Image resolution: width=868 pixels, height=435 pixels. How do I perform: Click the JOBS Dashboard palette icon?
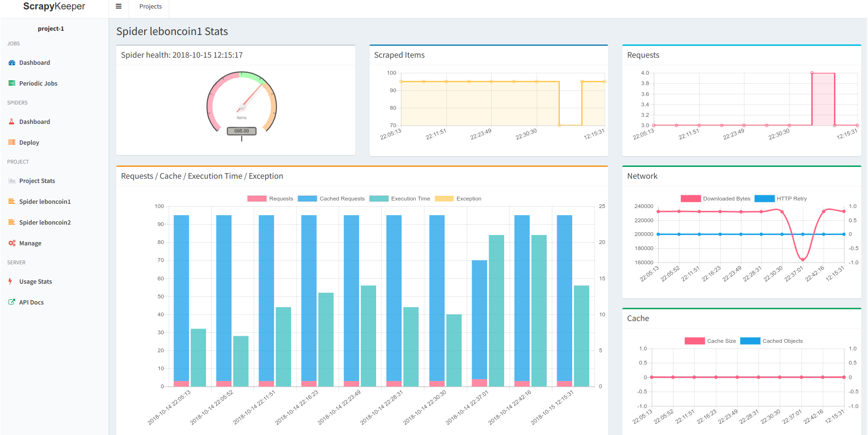point(12,63)
